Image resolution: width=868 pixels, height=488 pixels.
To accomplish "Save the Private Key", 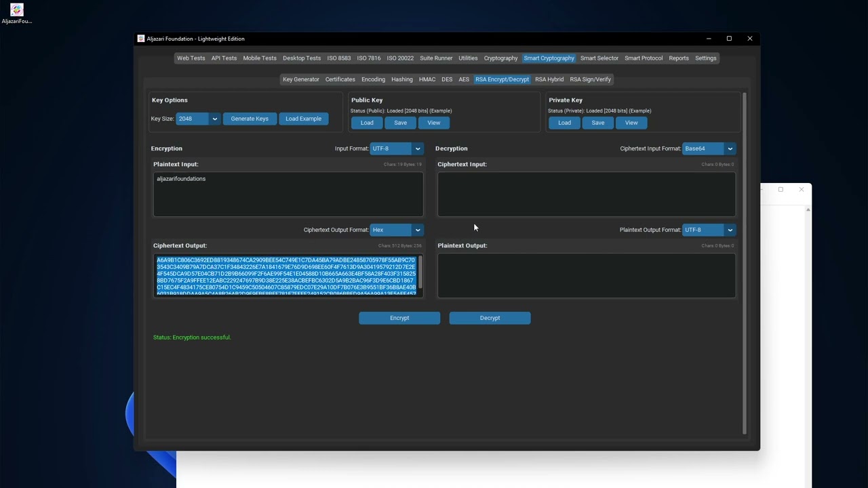I will pos(597,123).
